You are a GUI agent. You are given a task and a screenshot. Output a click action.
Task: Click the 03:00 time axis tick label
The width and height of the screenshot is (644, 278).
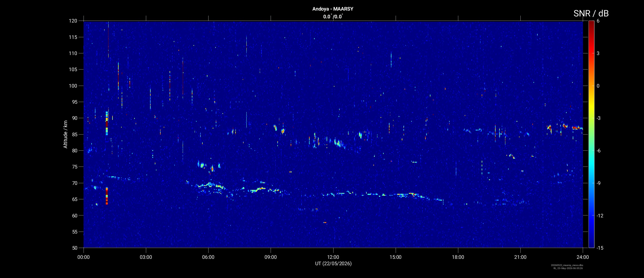coord(146,257)
